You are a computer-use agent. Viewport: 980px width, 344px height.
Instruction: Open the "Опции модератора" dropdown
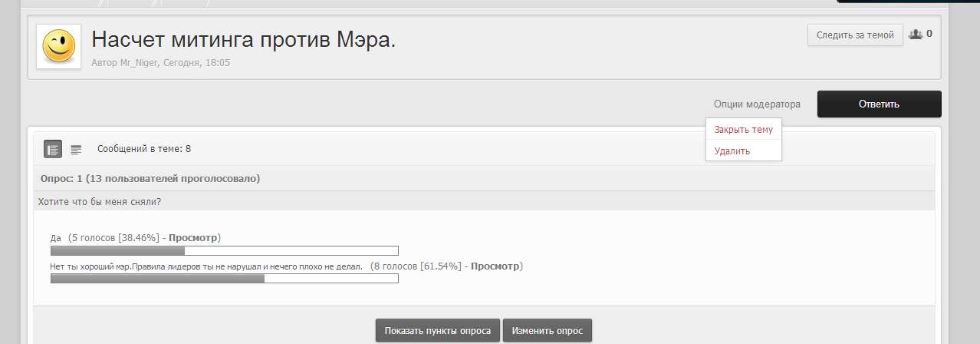[x=756, y=104]
